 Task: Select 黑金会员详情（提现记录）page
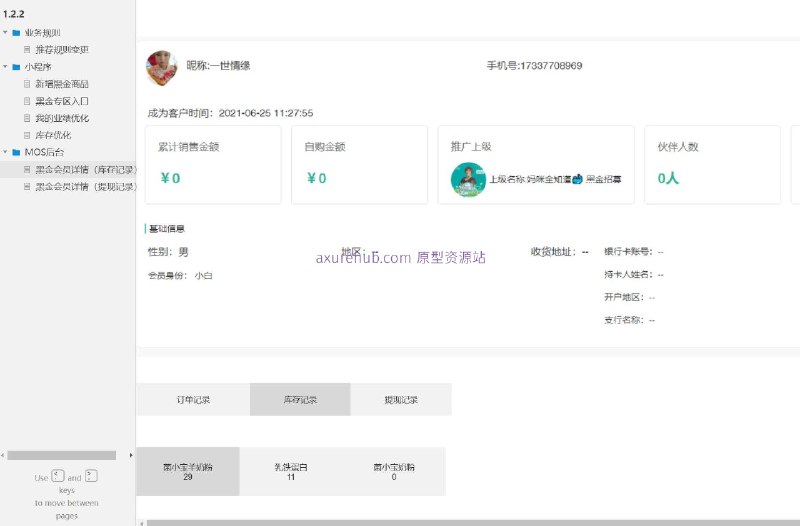(x=86, y=187)
